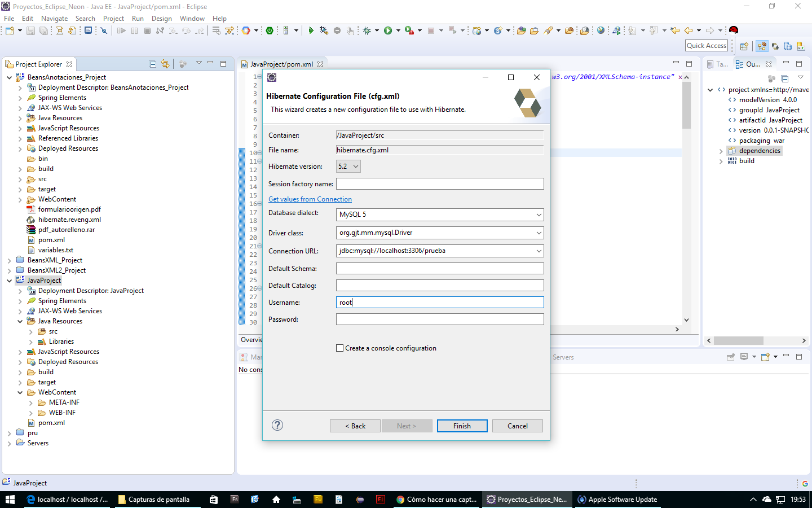Viewport: 812px width, 508px height.
Task: Click the Open Perspective icon
Action: point(744,46)
